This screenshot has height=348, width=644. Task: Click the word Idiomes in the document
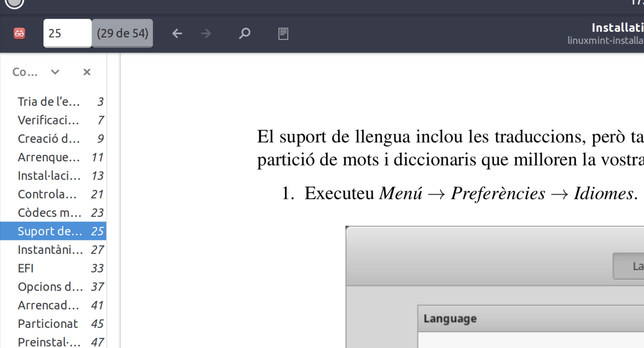pyautogui.click(x=604, y=193)
